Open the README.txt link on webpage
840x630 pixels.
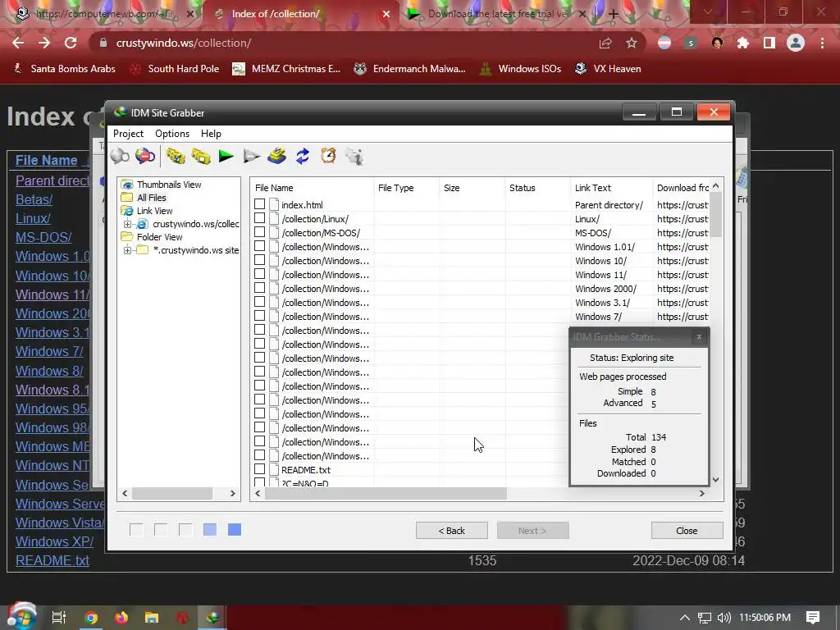coord(52,560)
